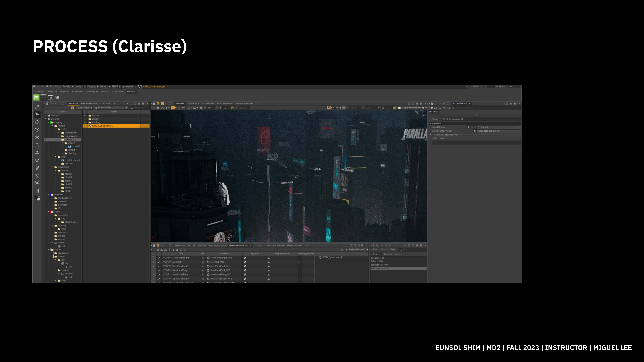
Task: Click the teapot render icon on the Custom shelf
Action: click(58, 97)
